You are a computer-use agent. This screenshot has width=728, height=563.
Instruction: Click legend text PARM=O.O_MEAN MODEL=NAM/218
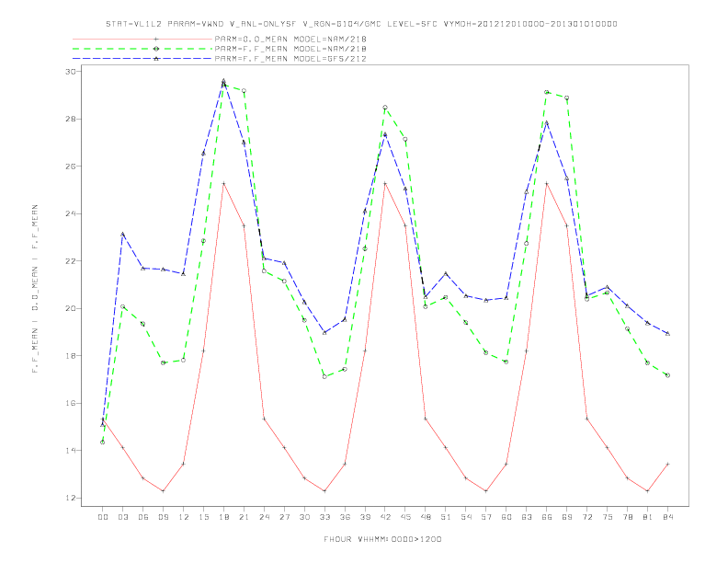[290, 39]
